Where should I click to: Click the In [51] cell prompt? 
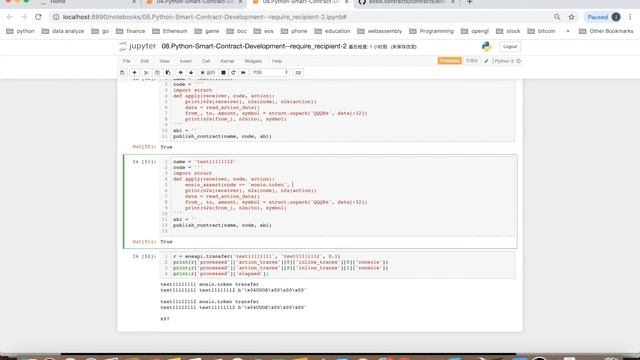pos(144,162)
